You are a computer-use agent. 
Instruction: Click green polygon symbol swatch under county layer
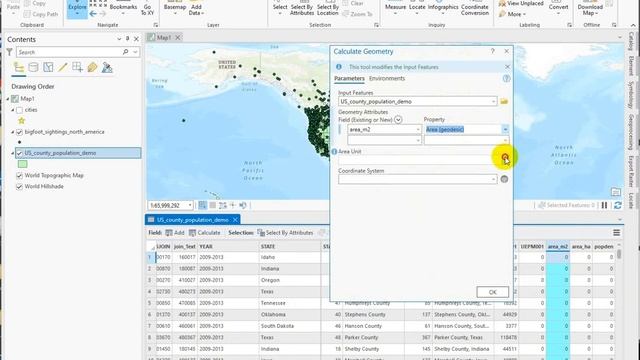pyautogui.click(x=22, y=164)
